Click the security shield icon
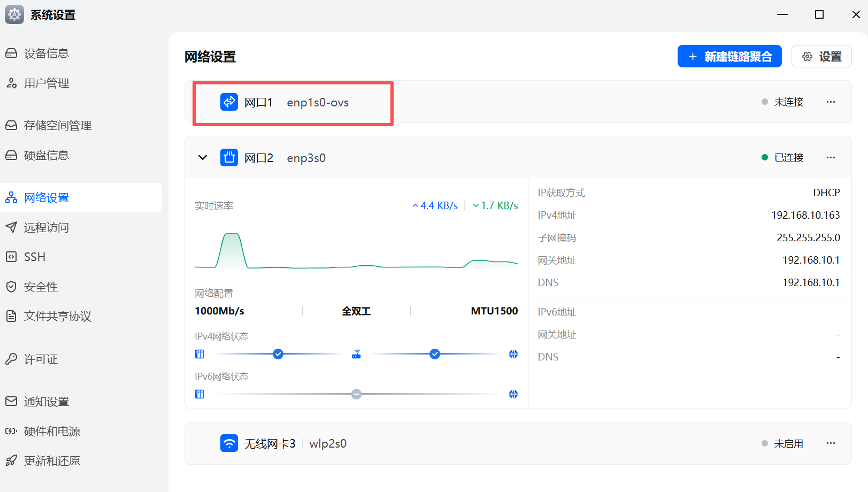This screenshot has height=492, width=868. pos(11,287)
